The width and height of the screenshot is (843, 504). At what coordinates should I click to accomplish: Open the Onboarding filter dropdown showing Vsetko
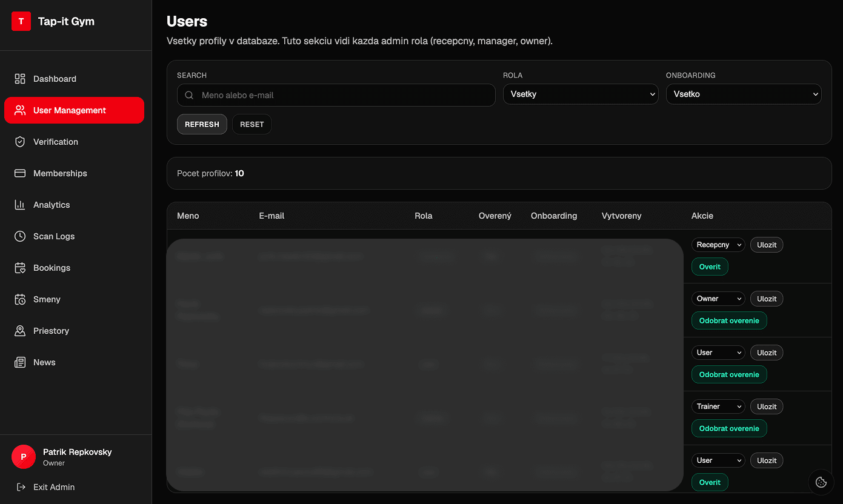[x=744, y=94]
